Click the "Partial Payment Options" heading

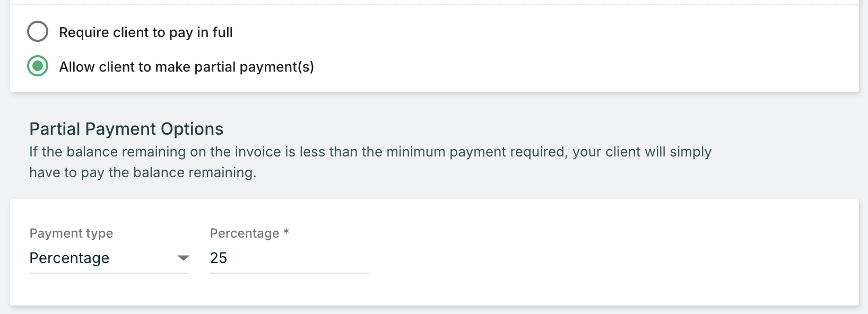pyautogui.click(x=126, y=129)
